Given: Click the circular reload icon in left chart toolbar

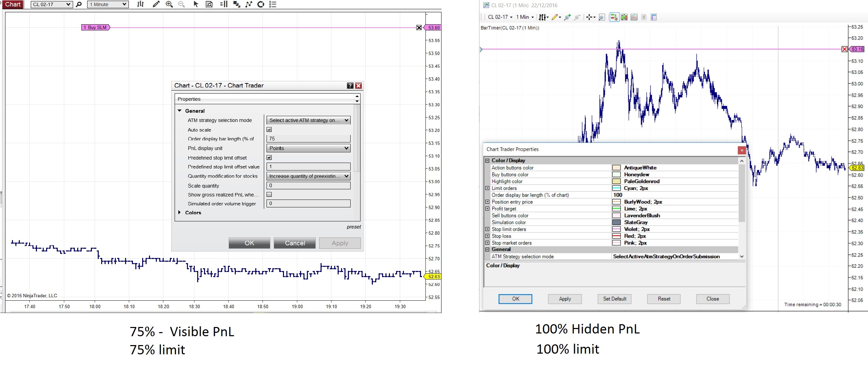Looking at the screenshot, I should pyautogui.click(x=261, y=4).
